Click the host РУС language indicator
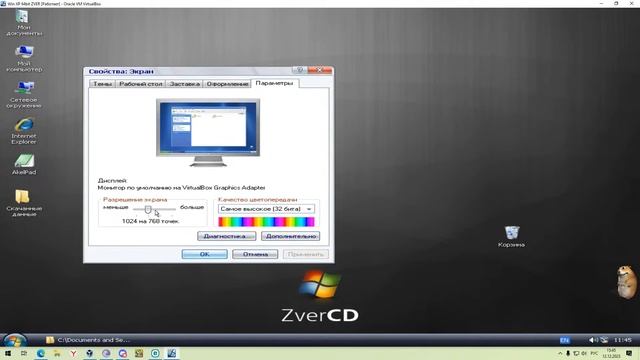This screenshot has width=640, height=360. 594,353
